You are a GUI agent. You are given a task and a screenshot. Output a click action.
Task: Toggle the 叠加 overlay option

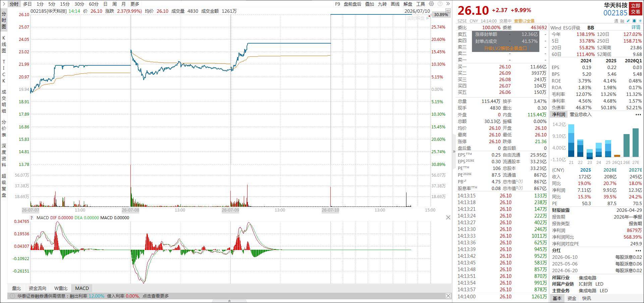pos(370,4)
